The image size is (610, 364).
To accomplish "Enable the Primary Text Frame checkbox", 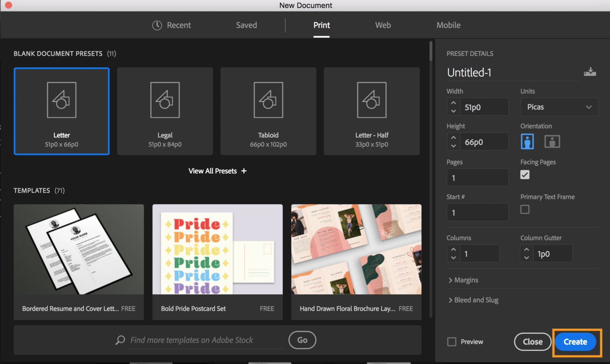I will (x=525, y=209).
